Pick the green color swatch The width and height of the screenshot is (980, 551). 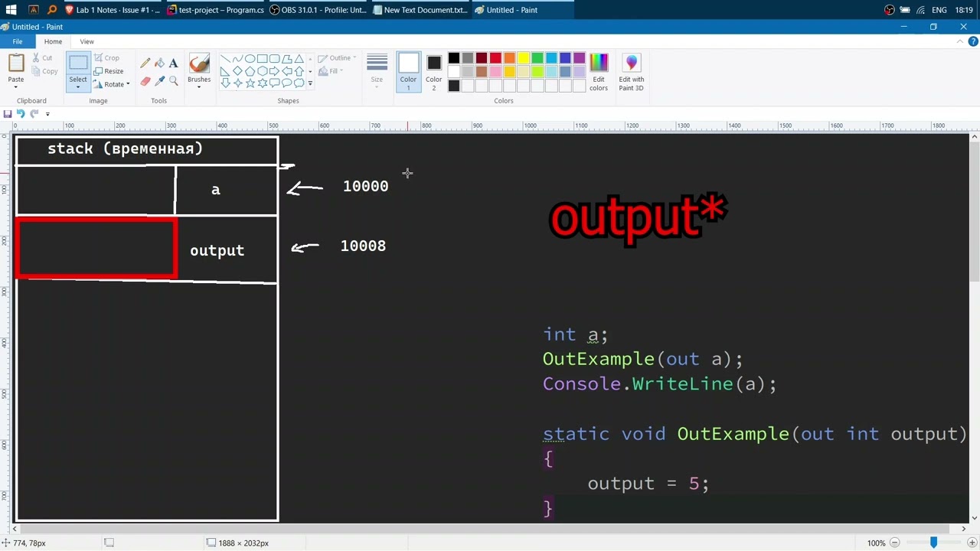[537, 58]
